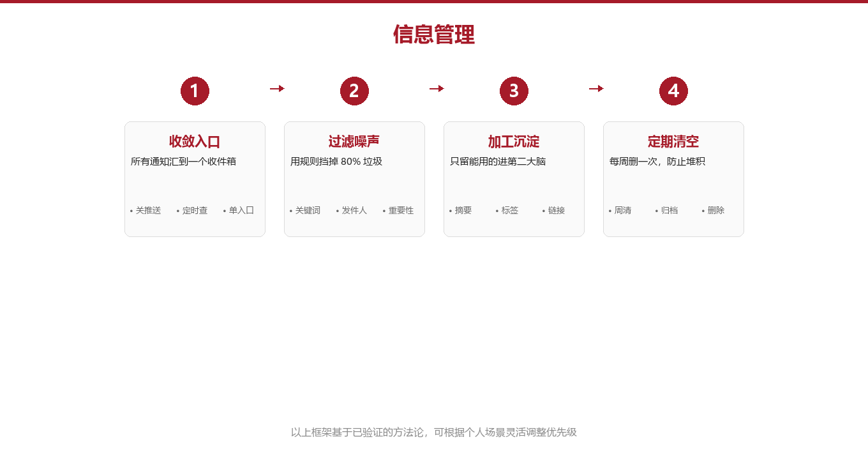This screenshot has width=868, height=460.
Task: Click the arrow between steps 3 and 4
Action: point(596,88)
